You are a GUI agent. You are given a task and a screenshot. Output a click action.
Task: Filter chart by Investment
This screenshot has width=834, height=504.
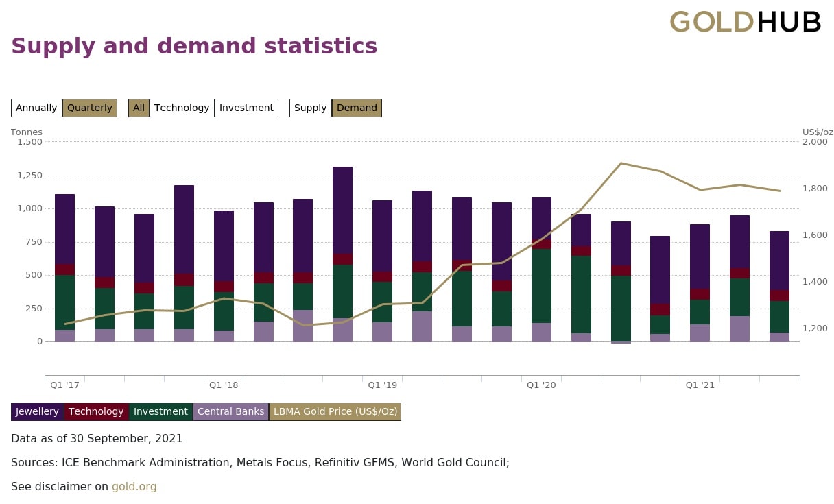pyautogui.click(x=246, y=108)
